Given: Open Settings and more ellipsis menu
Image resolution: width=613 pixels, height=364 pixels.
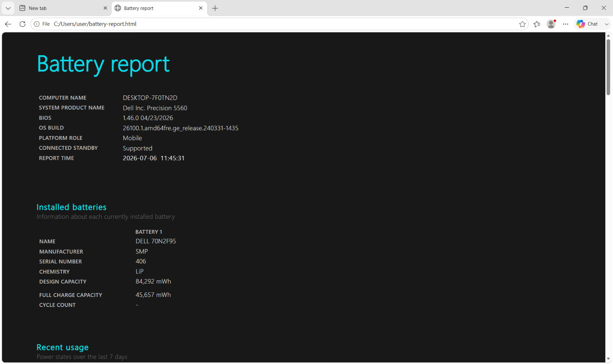Looking at the screenshot, I should click(565, 24).
